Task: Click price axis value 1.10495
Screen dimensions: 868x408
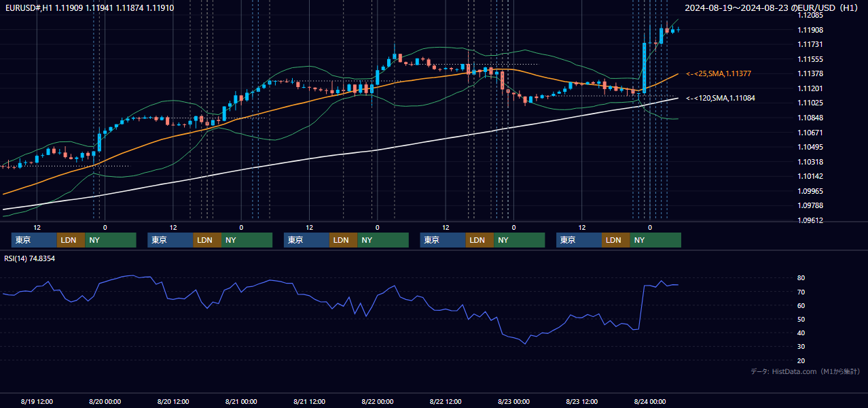Action: pos(810,147)
